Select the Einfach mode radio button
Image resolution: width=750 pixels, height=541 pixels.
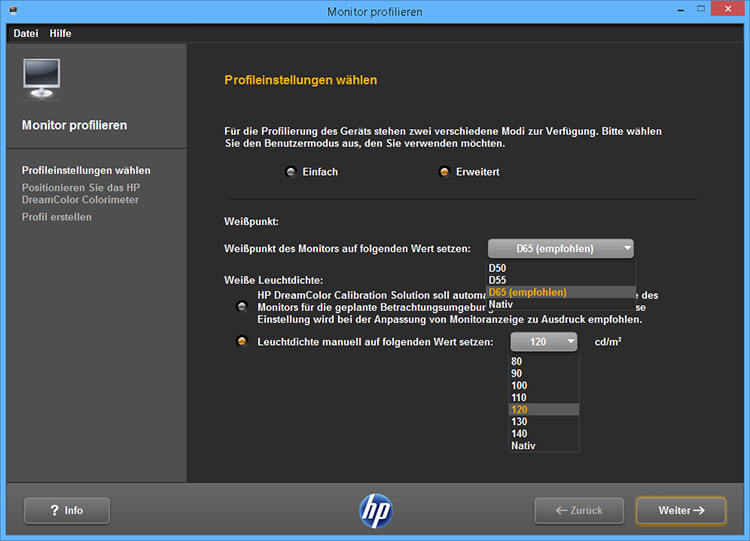pyautogui.click(x=290, y=172)
